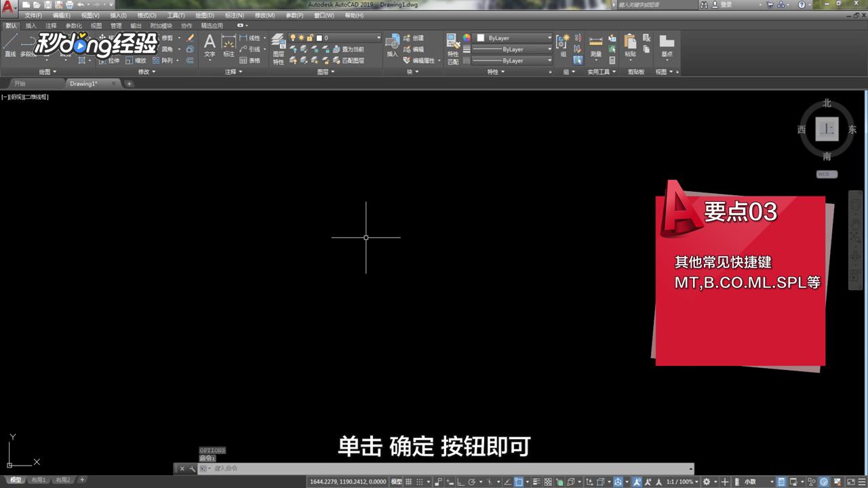Choose the 修剪 (Trim) tool
The height and width of the screenshot is (488, 868).
167,38
